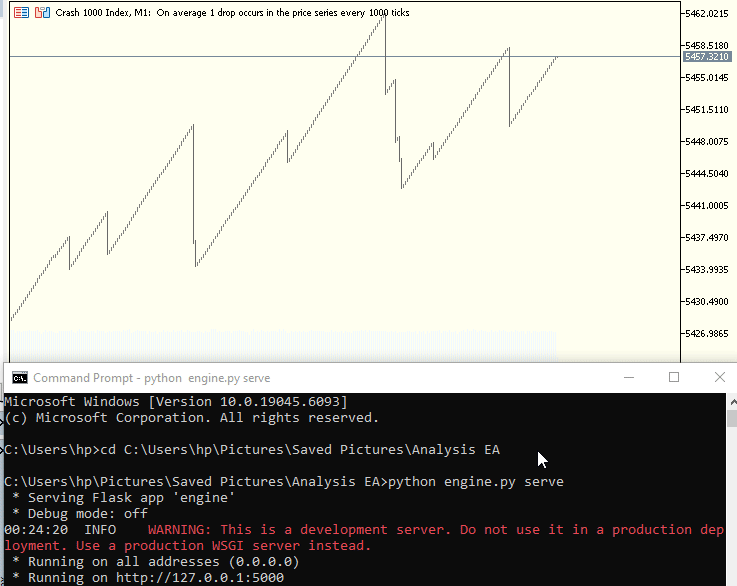The width and height of the screenshot is (737, 586).
Task: Click the Command Prompt scrollbar up arrow
Action: 732,402
